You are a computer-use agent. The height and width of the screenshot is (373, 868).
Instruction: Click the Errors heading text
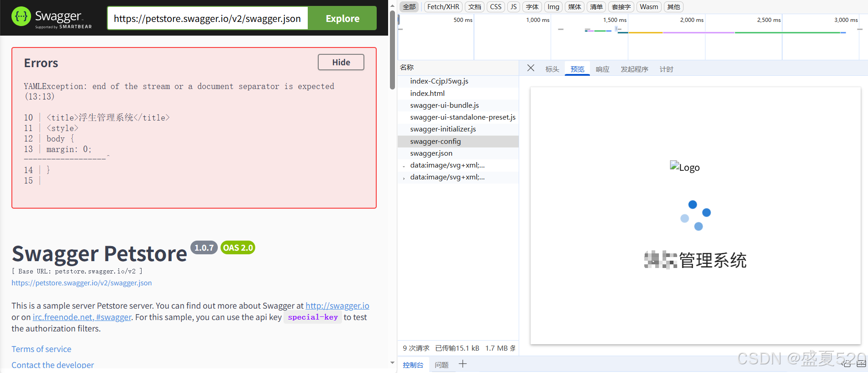[x=41, y=63]
